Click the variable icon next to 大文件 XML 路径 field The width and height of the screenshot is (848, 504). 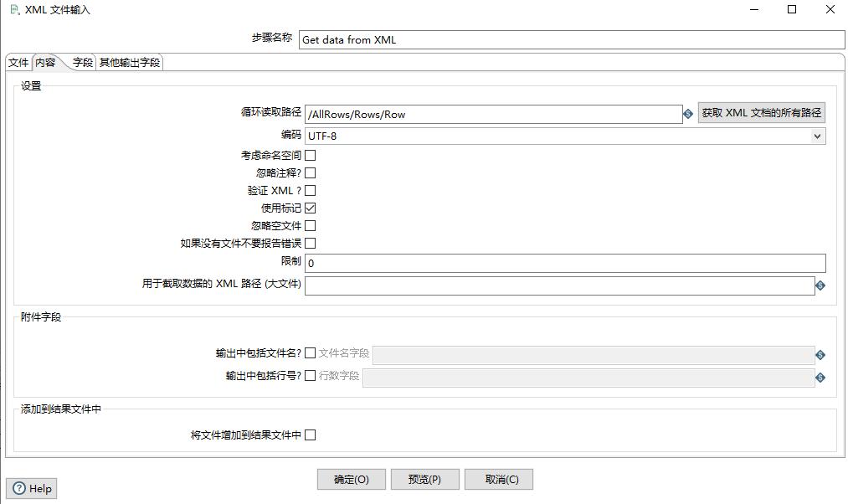820,285
